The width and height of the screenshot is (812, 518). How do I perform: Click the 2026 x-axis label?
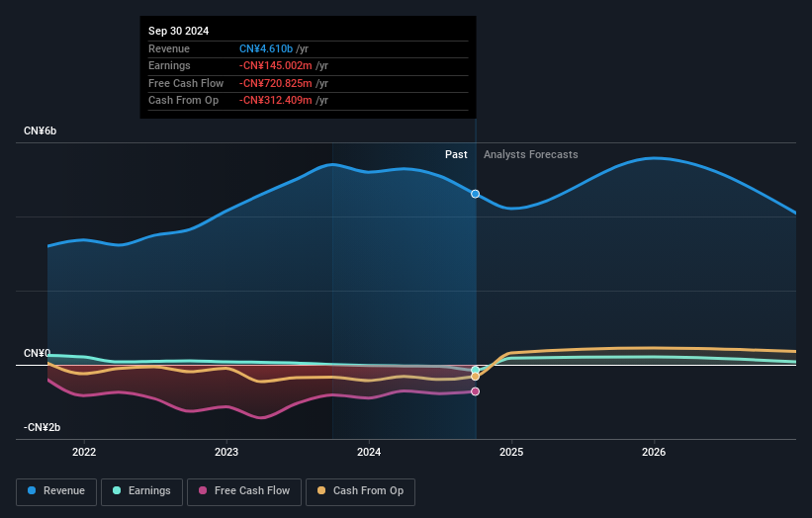pos(654,452)
